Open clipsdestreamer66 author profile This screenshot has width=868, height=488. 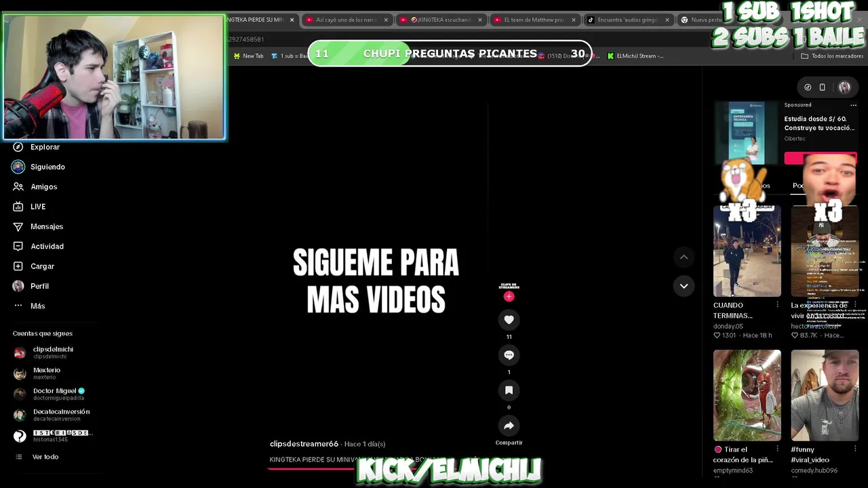click(x=304, y=444)
